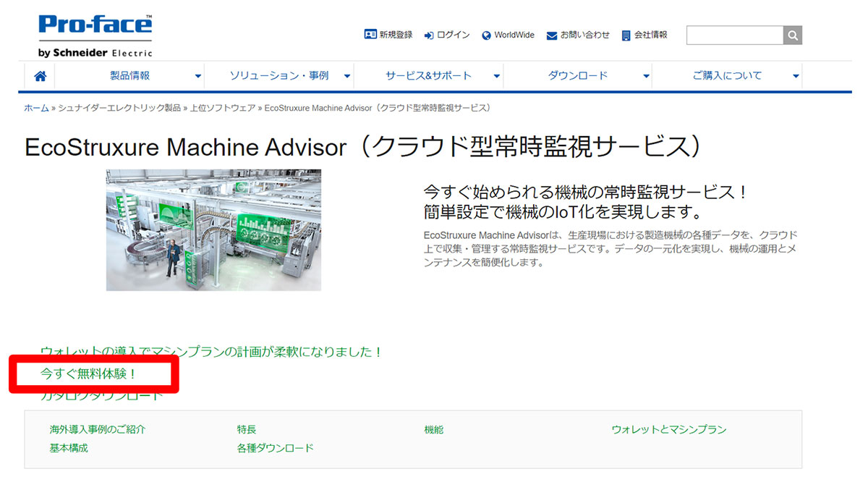Click the home icon in navigation bar

point(40,76)
